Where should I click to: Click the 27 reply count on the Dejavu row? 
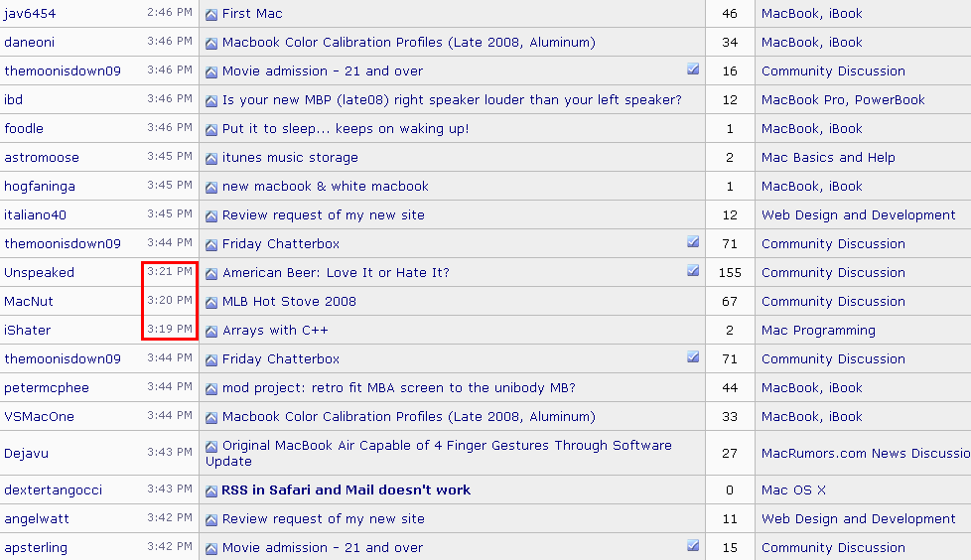(x=730, y=454)
